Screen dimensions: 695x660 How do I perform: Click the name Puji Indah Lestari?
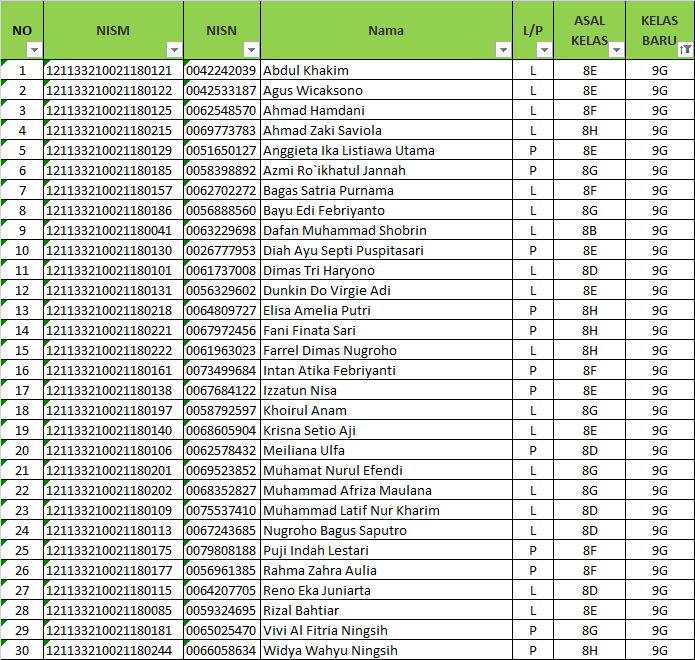pos(316,551)
